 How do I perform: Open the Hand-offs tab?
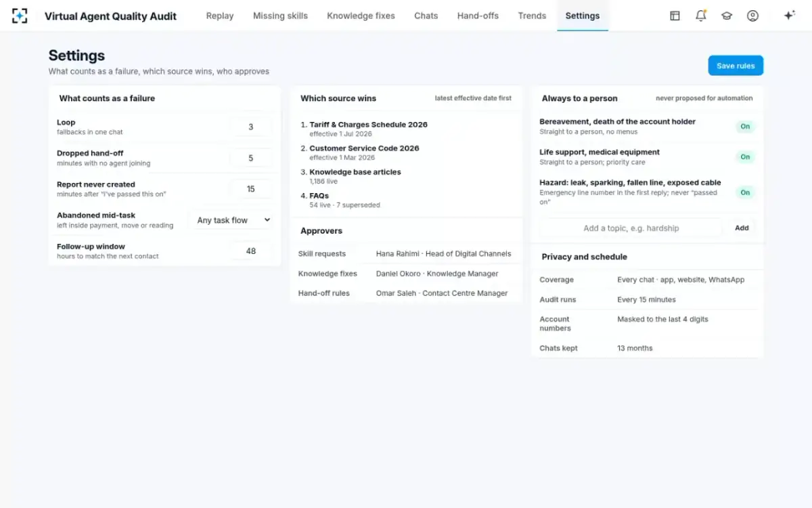[478, 16]
